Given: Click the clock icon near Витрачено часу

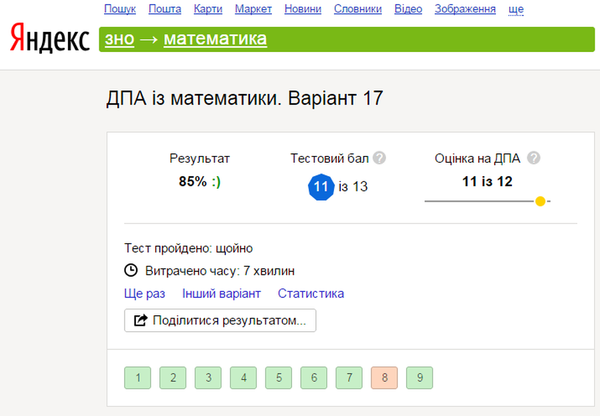Looking at the screenshot, I should 131,270.
